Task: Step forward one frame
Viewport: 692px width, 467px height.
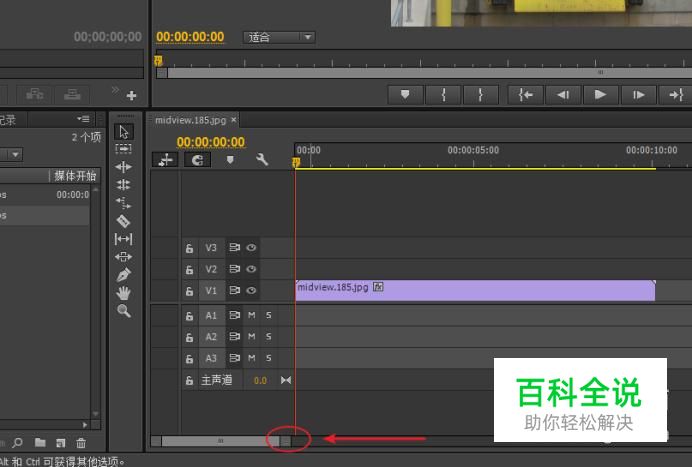Action: [638, 94]
